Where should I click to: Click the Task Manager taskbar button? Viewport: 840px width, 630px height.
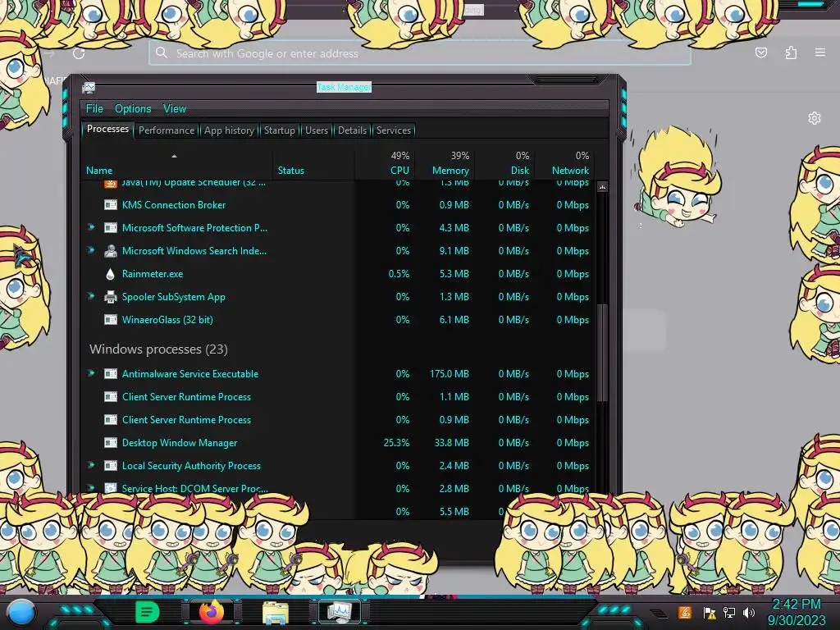[339, 612]
